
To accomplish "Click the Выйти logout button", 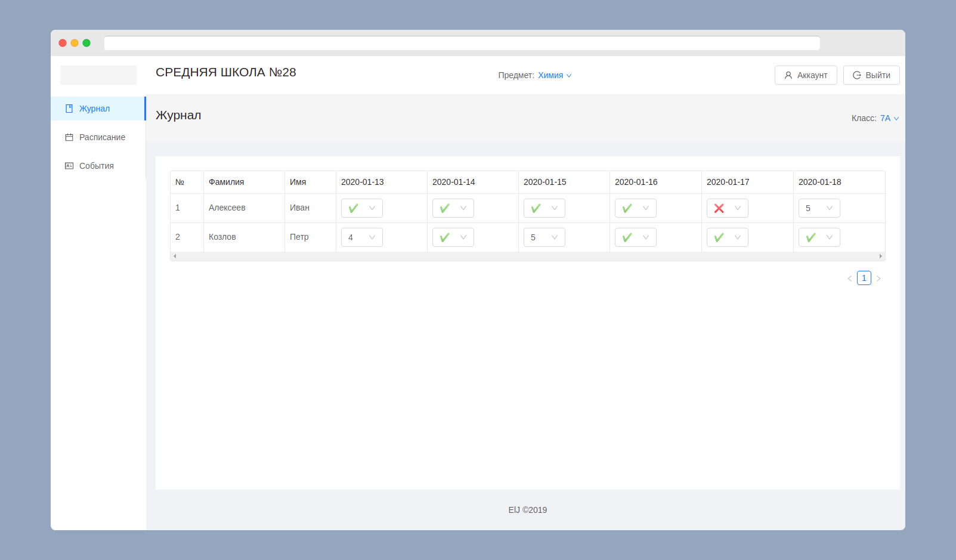I will pos(871,75).
